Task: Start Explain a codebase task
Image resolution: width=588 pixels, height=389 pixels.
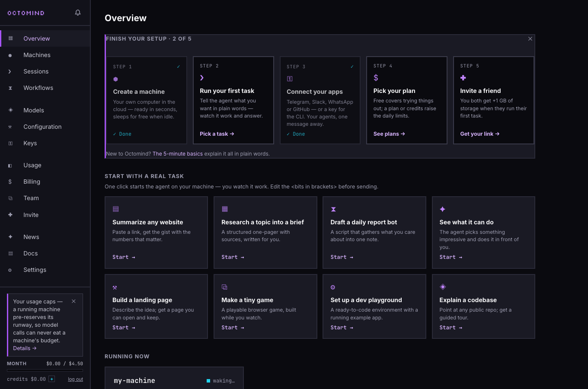Action: click(451, 328)
